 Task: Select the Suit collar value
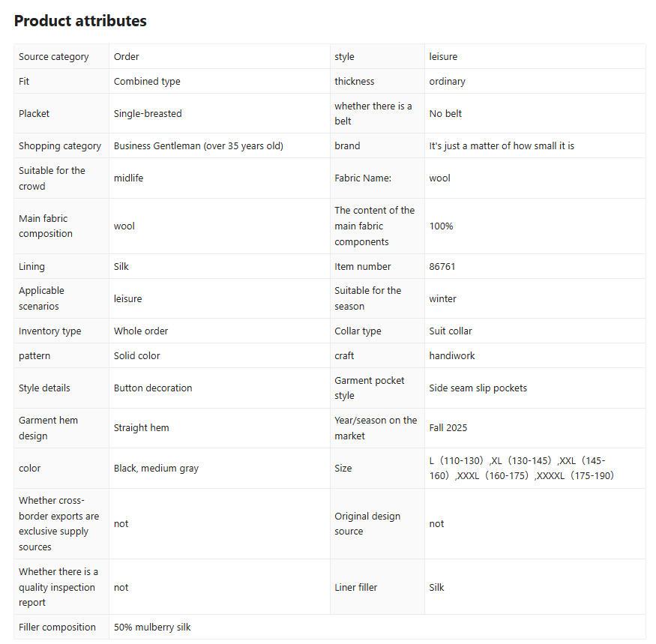point(451,331)
